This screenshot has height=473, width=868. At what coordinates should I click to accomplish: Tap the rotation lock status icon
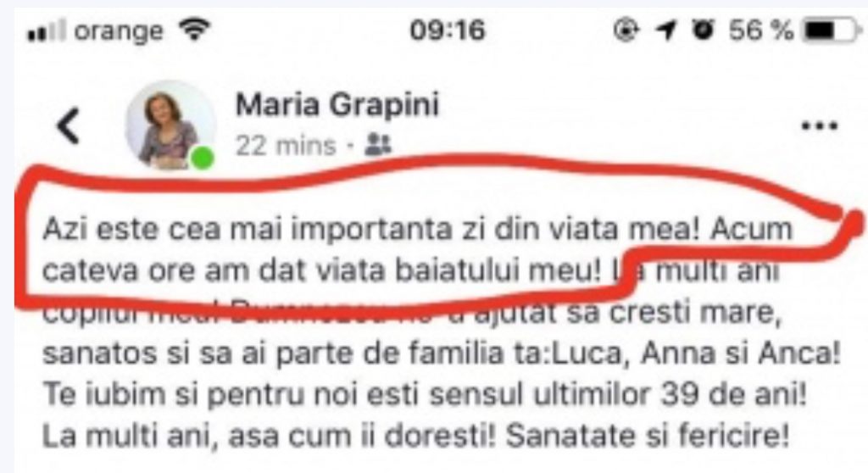(626, 30)
